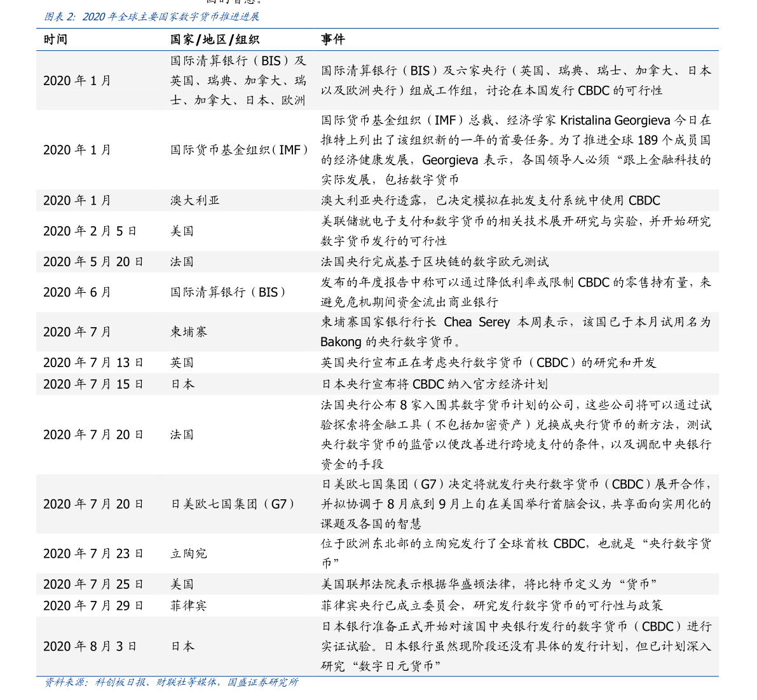757x700 pixels.
Task: Click the date '2020年6月'
Action: [x=78, y=292]
